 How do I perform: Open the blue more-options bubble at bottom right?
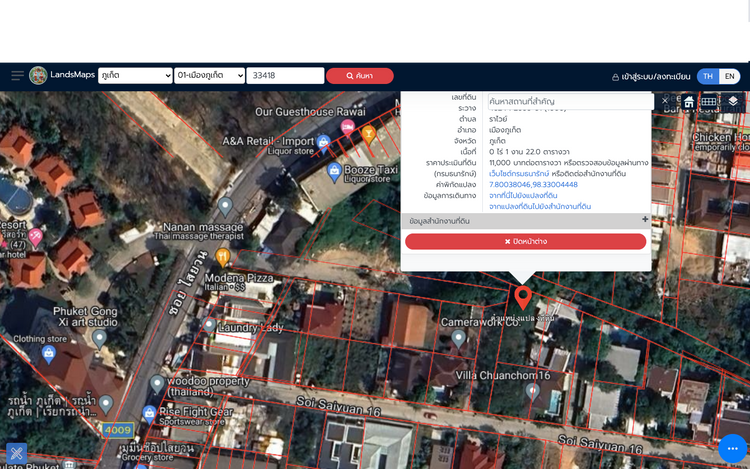click(732, 450)
